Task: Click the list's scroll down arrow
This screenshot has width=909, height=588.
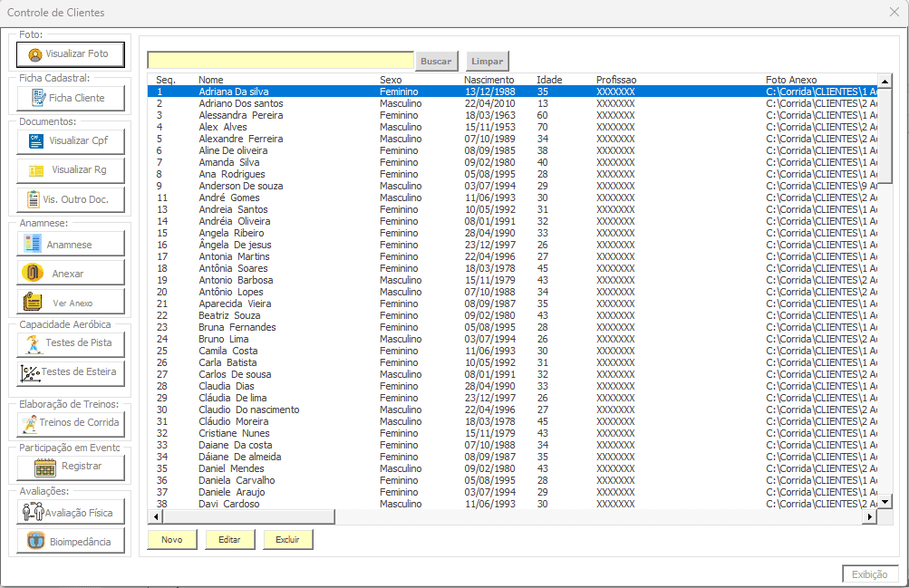Action: point(885,502)
